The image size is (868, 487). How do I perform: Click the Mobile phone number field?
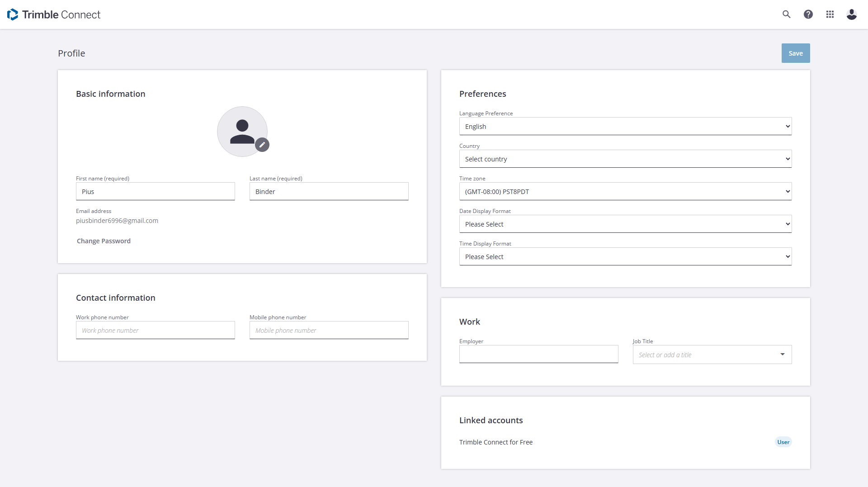[x=329, y=331]
